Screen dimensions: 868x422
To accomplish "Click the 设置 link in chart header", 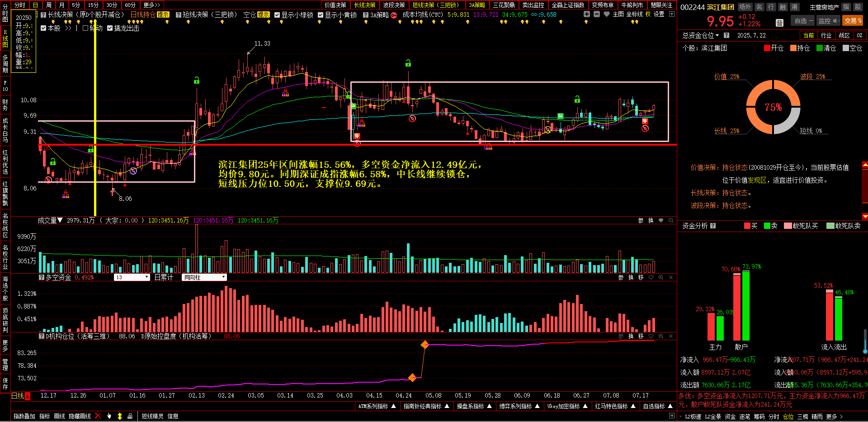I will coord(659,14).
